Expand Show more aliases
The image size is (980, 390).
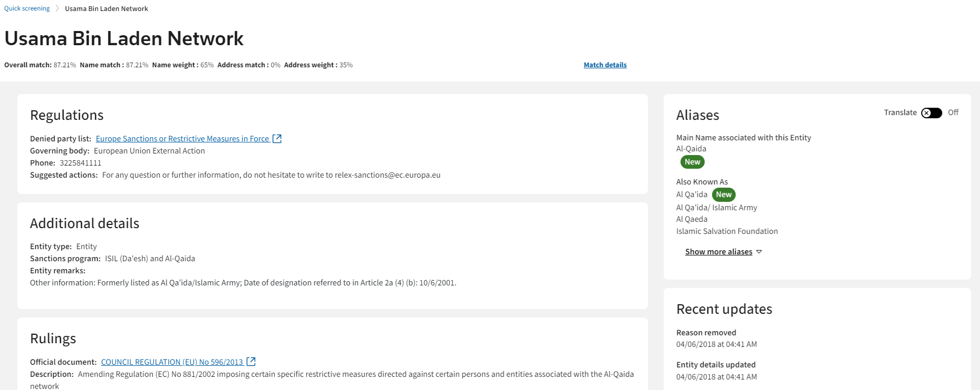point(718,252)
